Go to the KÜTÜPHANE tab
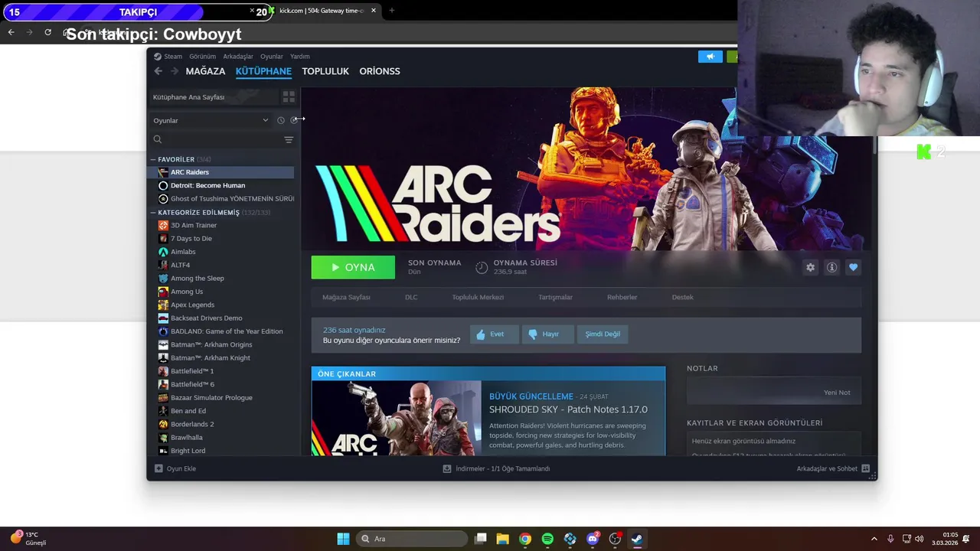This screenshot has height=551, width=980. tap(263, 71)
